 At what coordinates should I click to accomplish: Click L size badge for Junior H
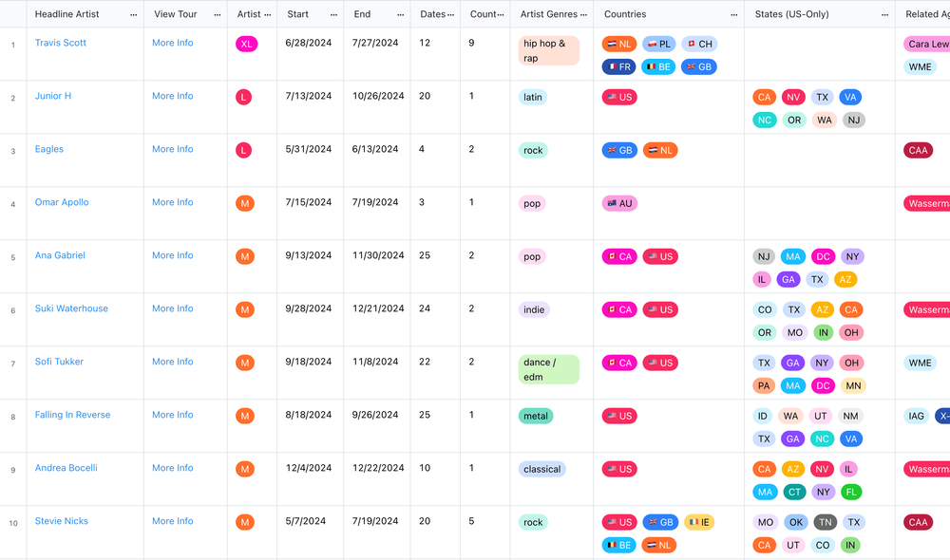pyautogui.click(x=243, y=97)
